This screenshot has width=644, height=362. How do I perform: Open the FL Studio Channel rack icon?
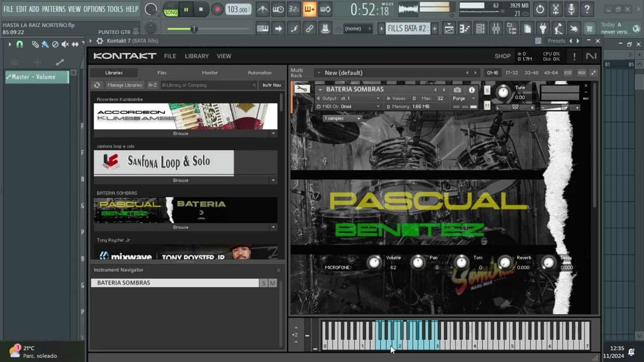point(480,29)
